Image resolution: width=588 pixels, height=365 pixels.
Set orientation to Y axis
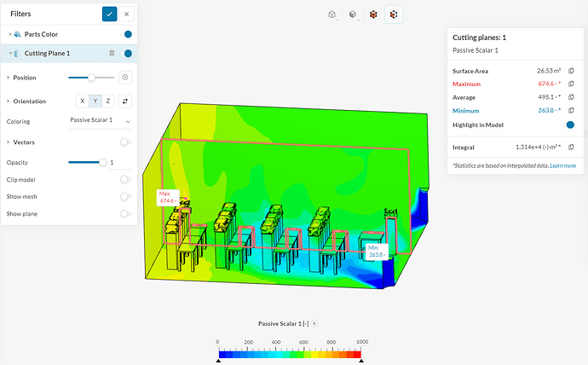[95, 101]
